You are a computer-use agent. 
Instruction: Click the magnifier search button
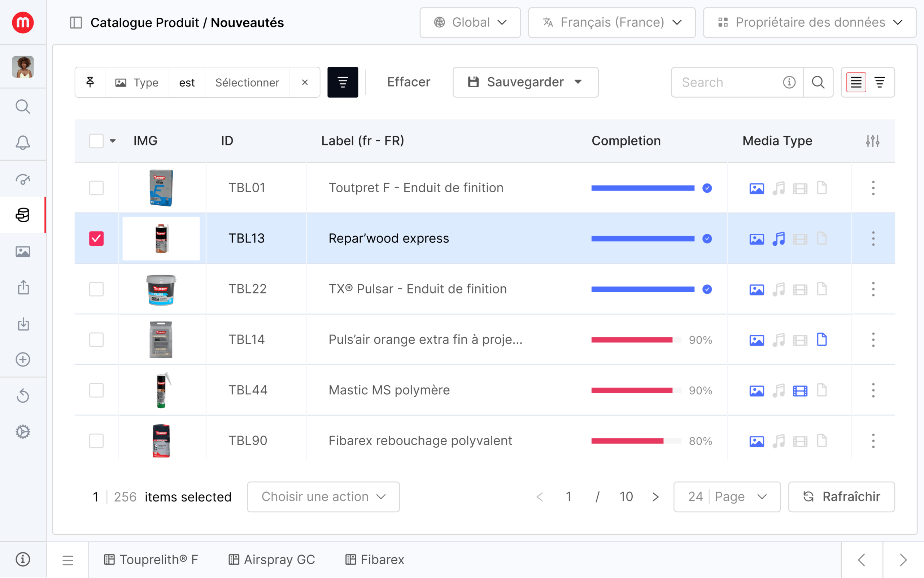coord(818,82)
